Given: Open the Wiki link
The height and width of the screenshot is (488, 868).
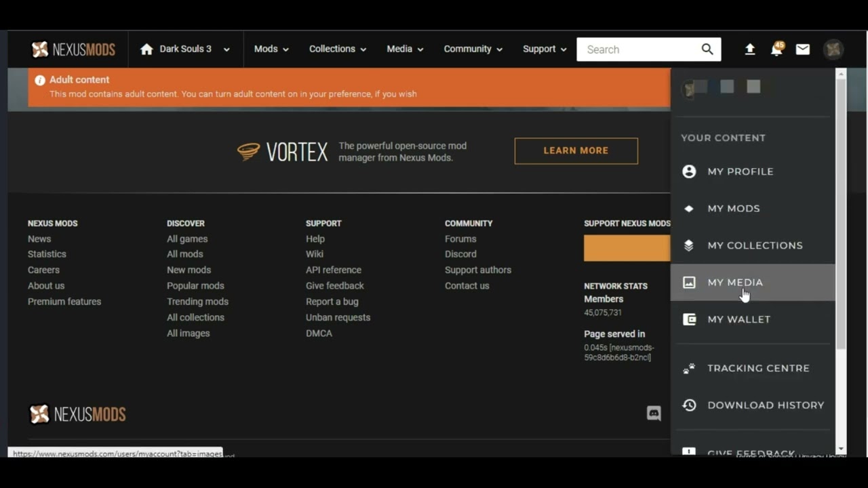Looking at the screenshot, I should [x=315, y=254].
